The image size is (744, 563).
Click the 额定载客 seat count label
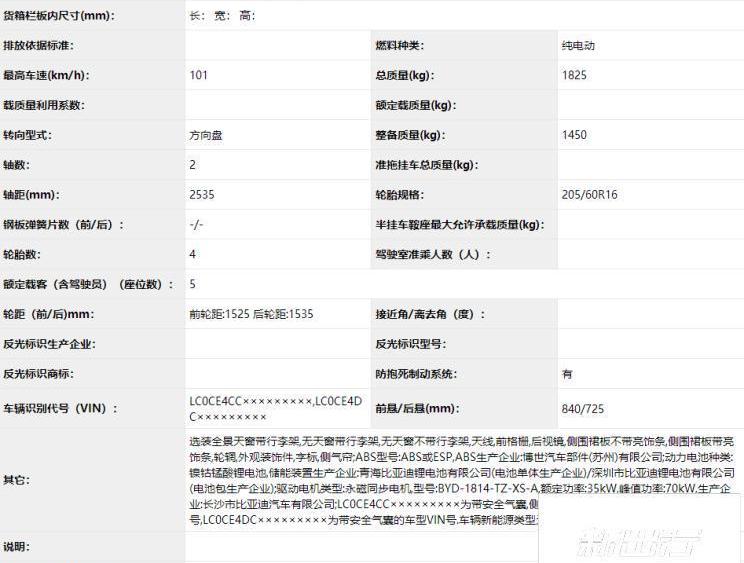(82, 285)
